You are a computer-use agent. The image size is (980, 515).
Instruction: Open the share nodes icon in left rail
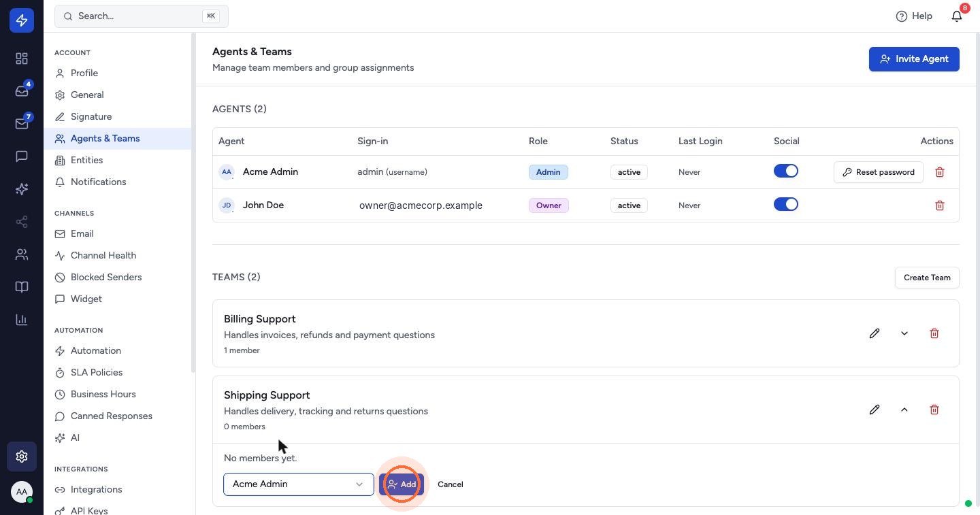point(22,222)
